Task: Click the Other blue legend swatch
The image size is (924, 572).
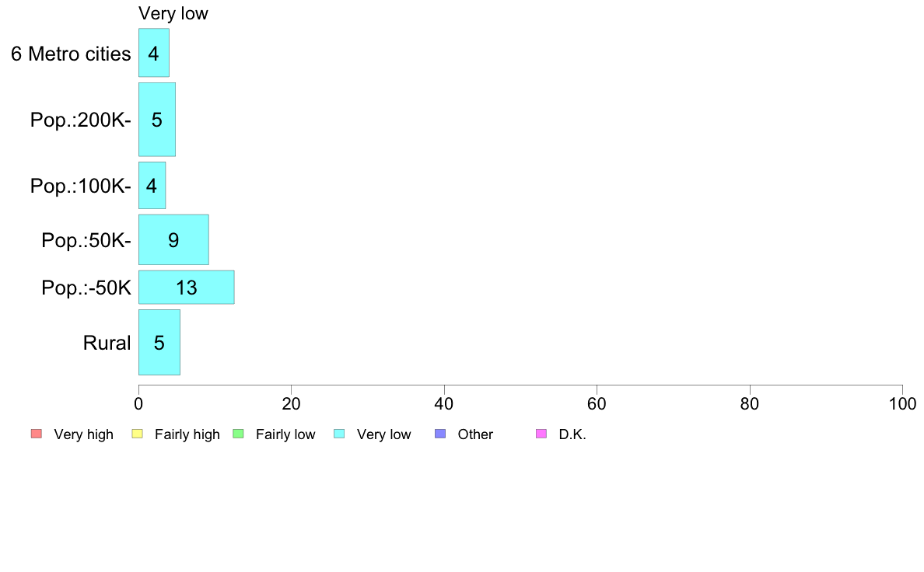Action: [x=440, y=434]
